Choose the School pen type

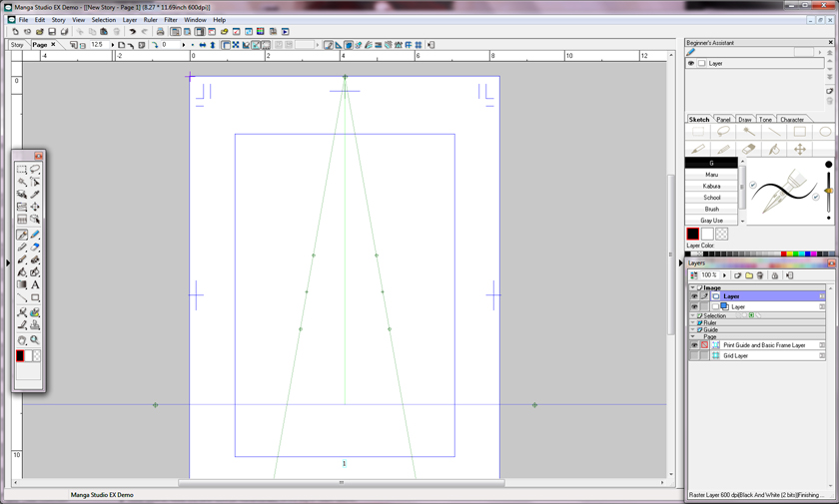coord(711,198)
